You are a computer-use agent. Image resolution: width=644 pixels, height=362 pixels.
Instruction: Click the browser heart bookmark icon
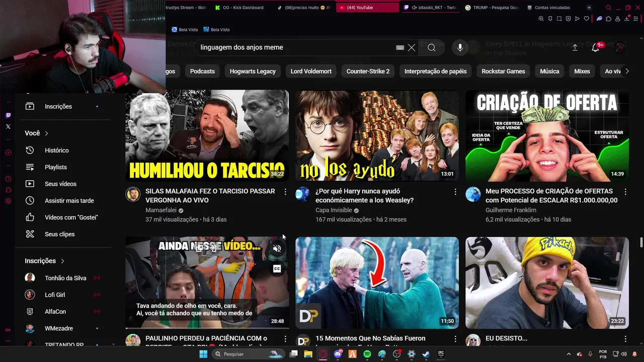coord(586,19)
